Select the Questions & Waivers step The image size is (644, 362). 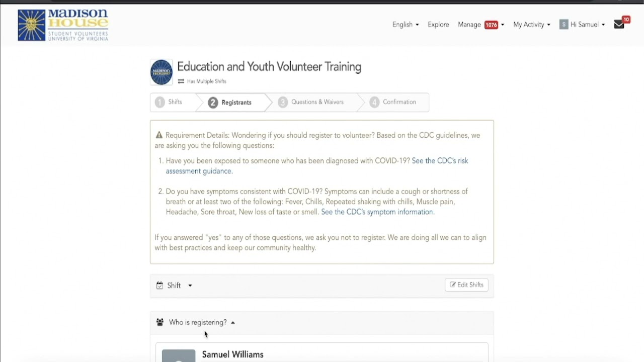(x=317, y=102)
